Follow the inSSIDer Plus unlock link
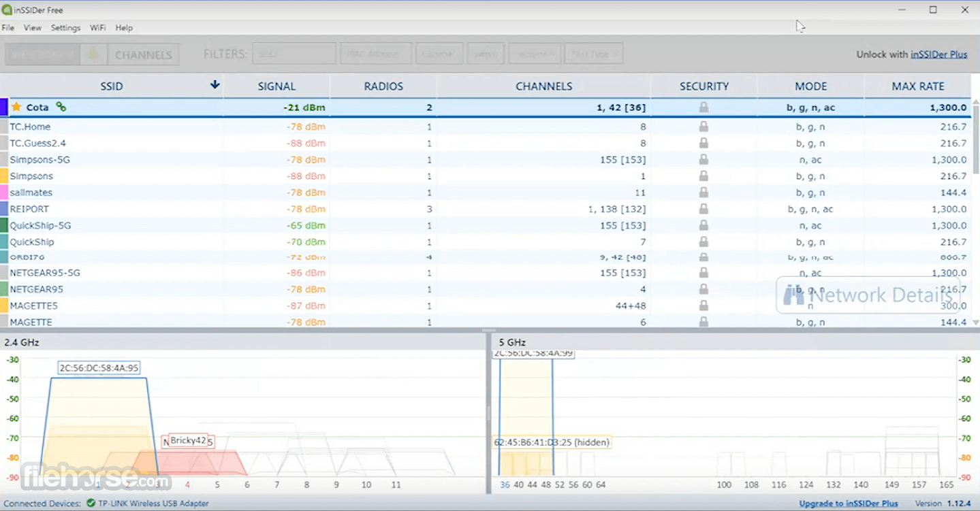 939,54
